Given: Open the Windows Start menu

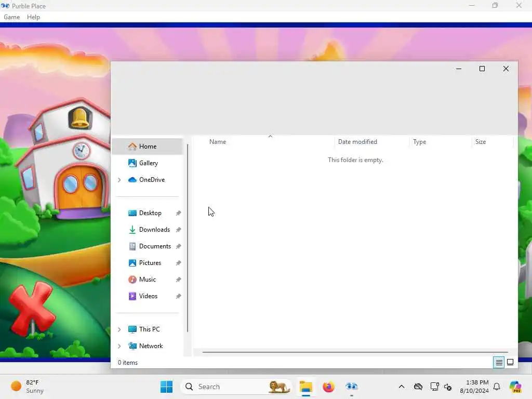Looking at the screenshot, I should point(166,387).
